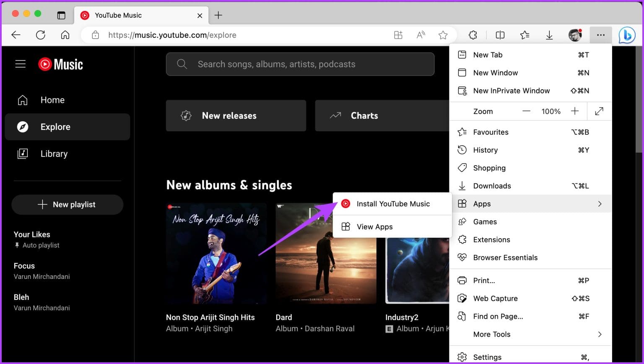Click the browser profile avatar
The height and width of the screenshot is (364, 644).
click(x=575, y=35)
